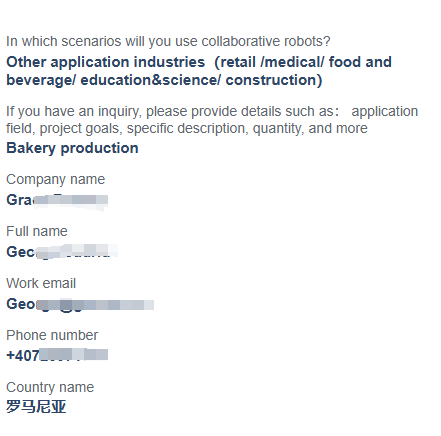Select the blurred full name value
Image resolution: width=441 pixels, height=436 pixels.
click(62, 252)
